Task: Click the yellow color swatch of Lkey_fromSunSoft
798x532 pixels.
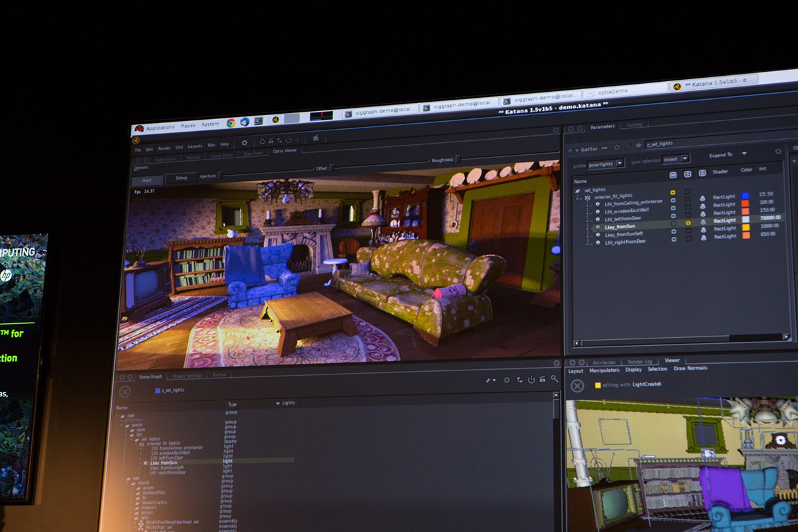Action: tap(745, 227)
